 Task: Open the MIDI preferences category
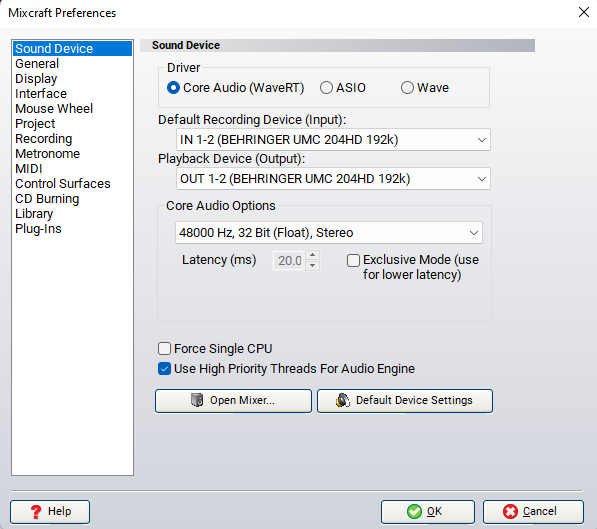29,169
